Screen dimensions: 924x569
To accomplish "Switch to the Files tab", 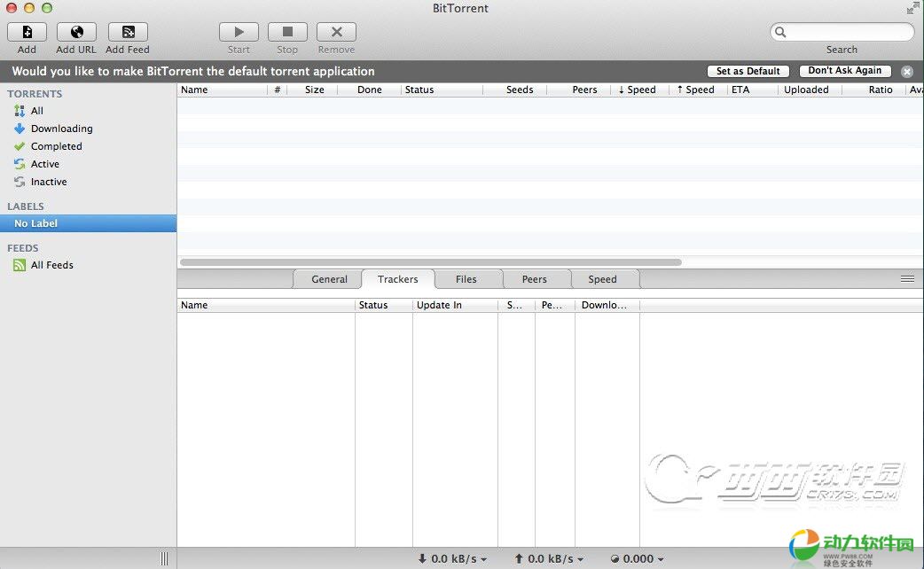I will tap(466, 279).
